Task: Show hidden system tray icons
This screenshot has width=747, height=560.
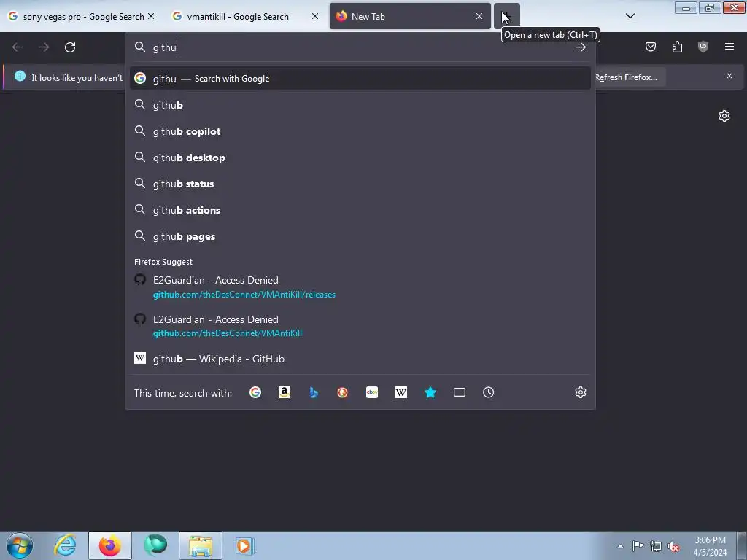Action: [x=620, y=546]
